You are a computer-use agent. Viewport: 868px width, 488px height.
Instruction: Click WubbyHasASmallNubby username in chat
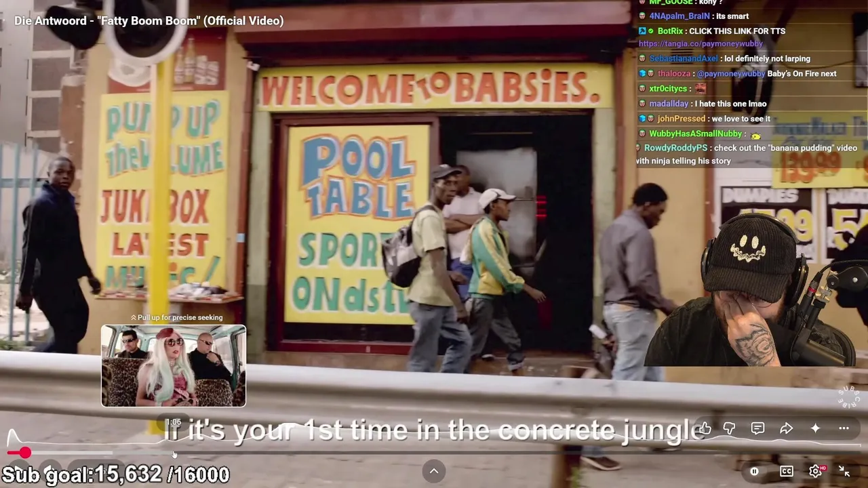pos(696,134)
